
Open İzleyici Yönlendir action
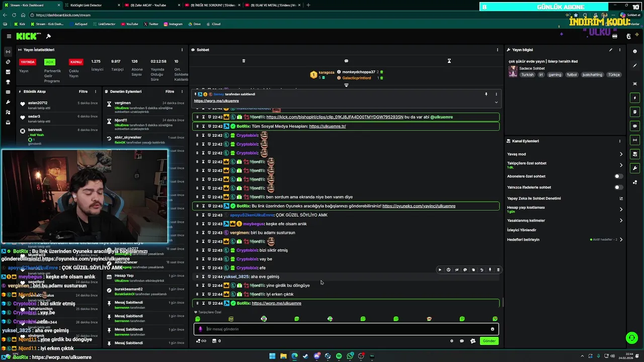(522, 230)
